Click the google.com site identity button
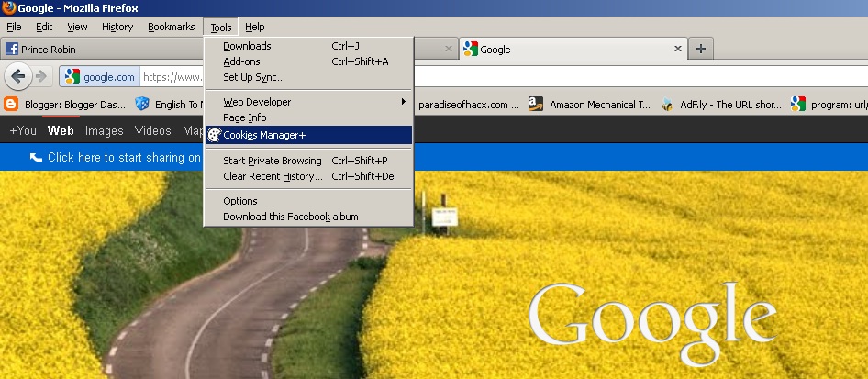 (100, 77)
